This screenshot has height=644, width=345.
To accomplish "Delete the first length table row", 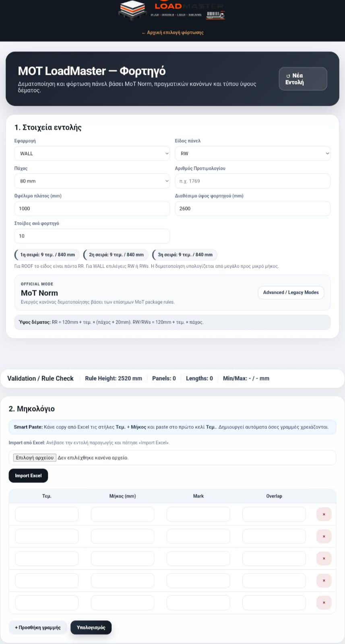I will click(324, 514).
